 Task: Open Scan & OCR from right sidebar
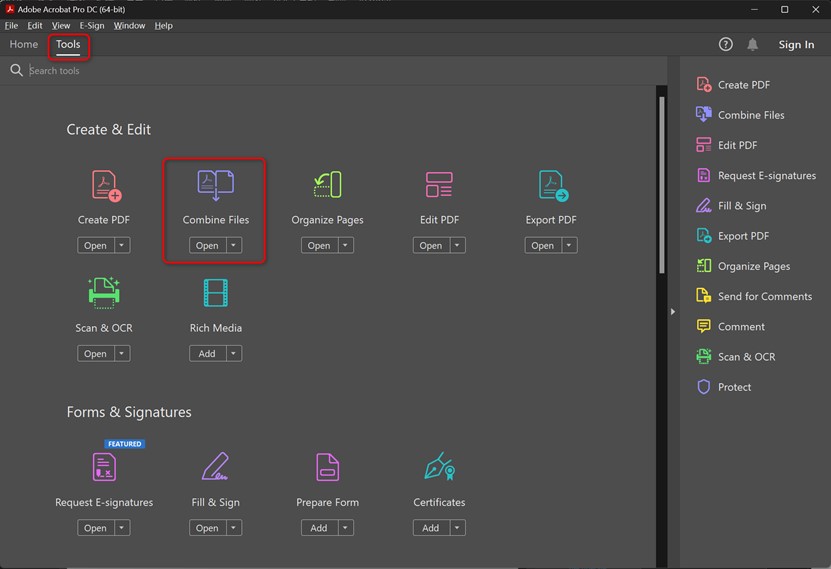736,357
